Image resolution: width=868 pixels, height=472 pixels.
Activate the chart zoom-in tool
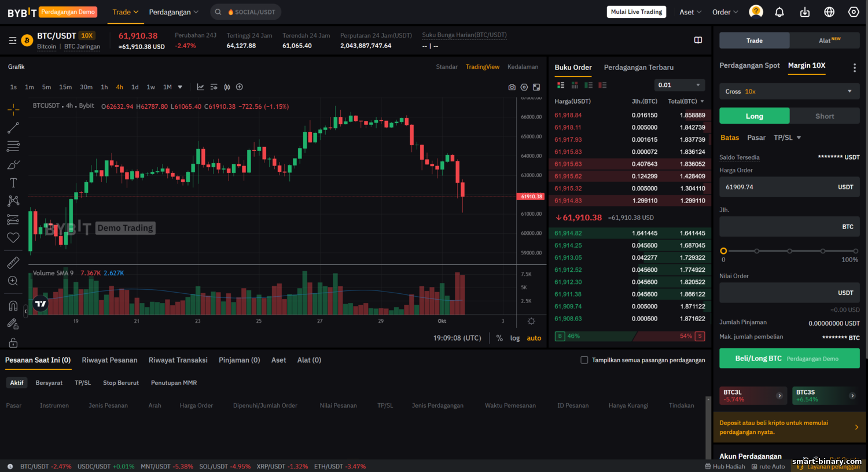point(13,281)
